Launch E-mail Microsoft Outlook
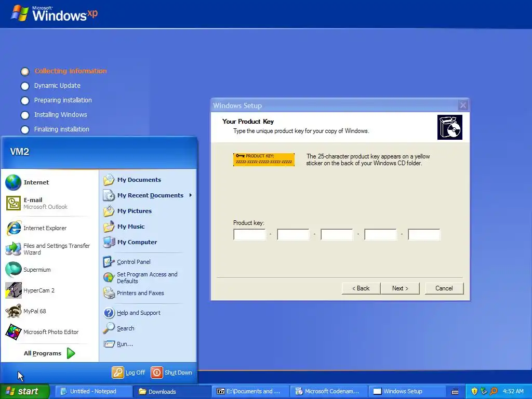Screen dimensions: 532x399 (49, 203)
